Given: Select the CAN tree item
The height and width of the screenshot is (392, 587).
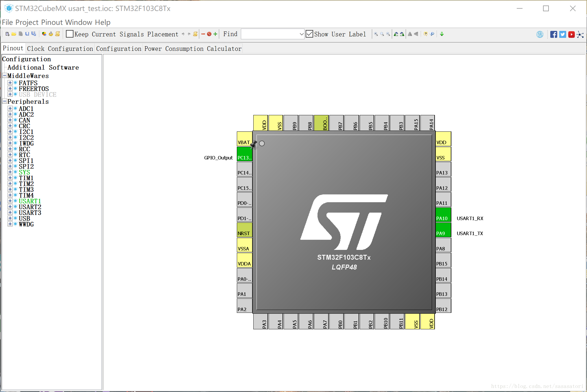Looking at the screenshot, I should click(x=25, y=120).
